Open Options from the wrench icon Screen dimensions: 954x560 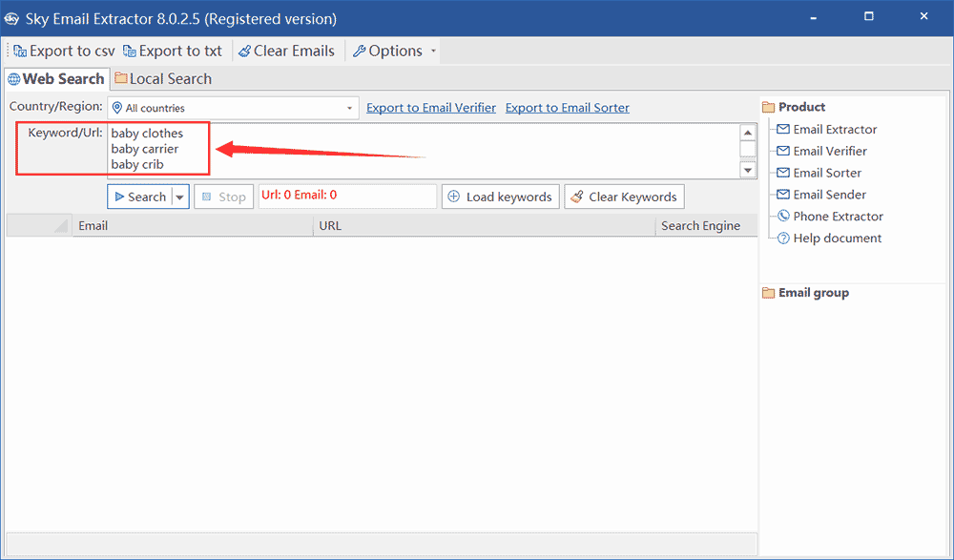click(359, 51)
